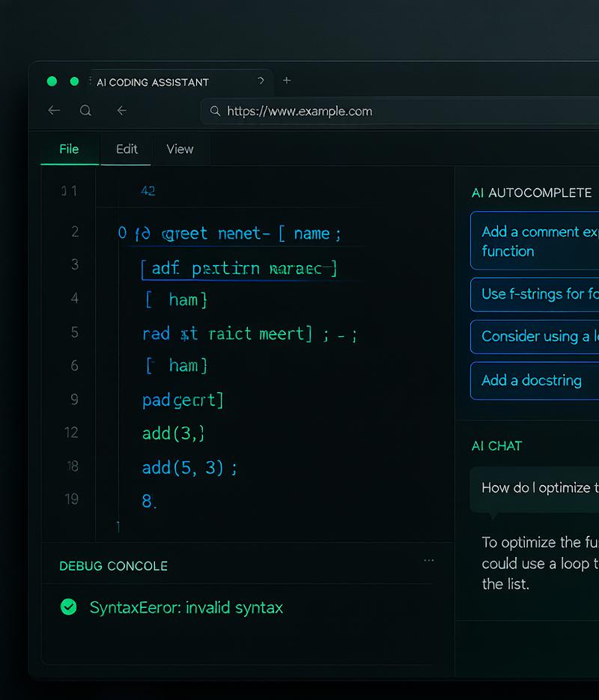Screen dimensions: 599x700
Task: Apply the 'Add a docstring' suggestion
Action: pyautogui.click(x=535, y=380)
